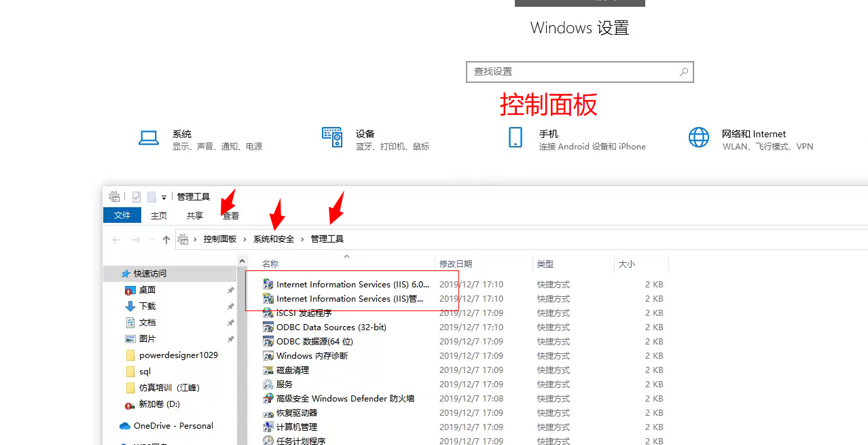
Task: Select the Windows 内存诊断 shortcut icon
Action: point(268,355)
